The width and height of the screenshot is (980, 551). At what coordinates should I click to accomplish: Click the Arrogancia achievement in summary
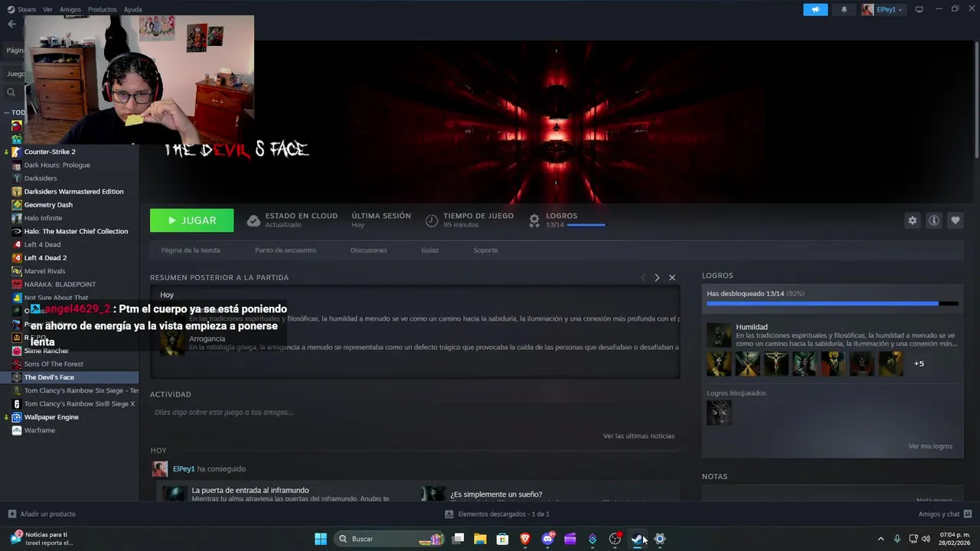207,338
